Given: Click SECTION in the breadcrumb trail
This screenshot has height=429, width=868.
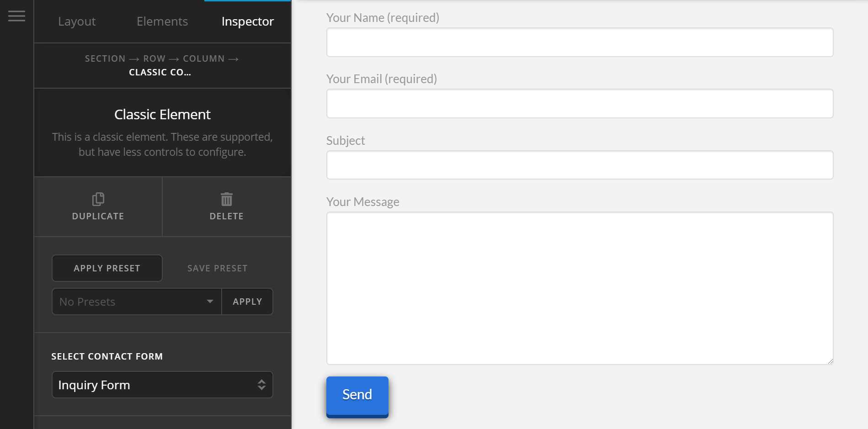Looking at the screenshot, I should pos(105,58).
